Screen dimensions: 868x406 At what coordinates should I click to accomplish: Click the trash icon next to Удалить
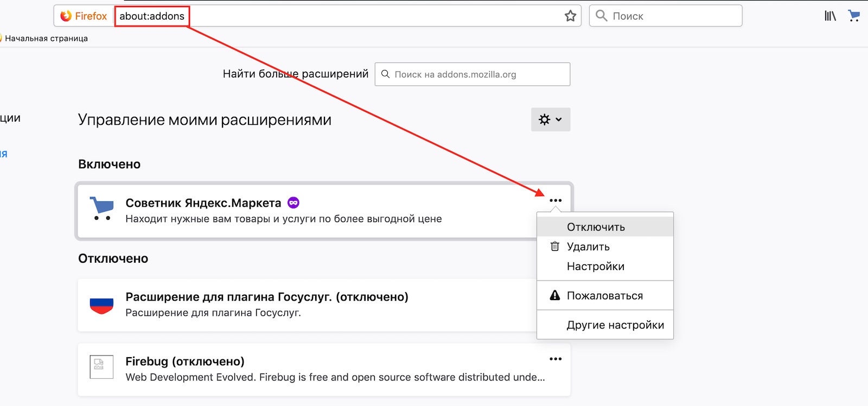pos(554,246)
